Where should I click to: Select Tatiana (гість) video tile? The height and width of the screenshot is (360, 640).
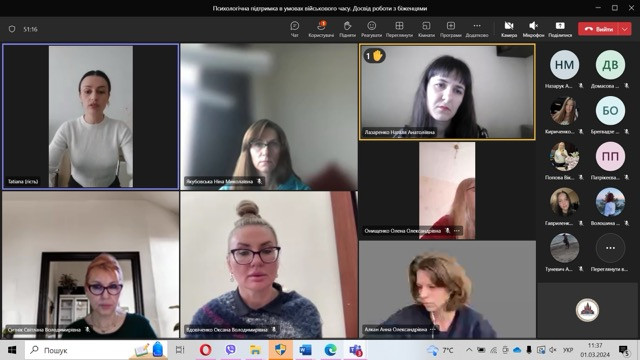pyautogui.click(x=91, y=116)
